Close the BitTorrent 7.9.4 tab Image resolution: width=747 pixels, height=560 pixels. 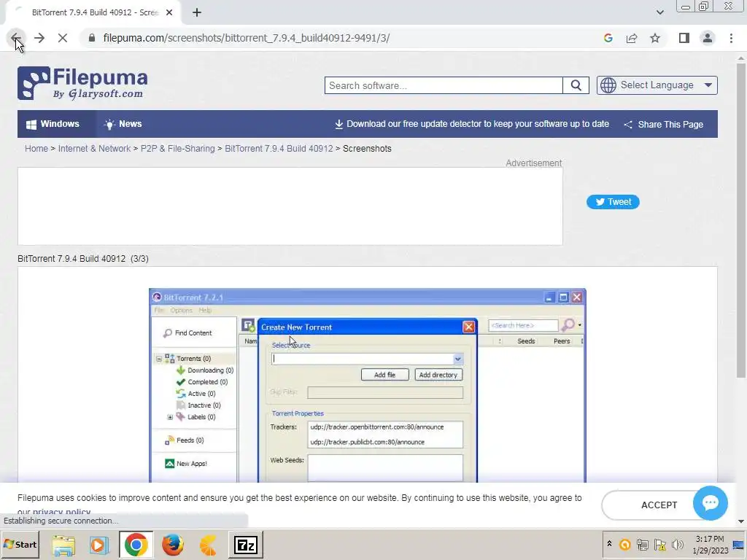[169, 12]
